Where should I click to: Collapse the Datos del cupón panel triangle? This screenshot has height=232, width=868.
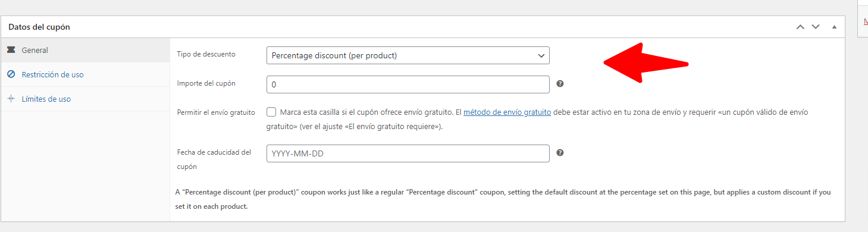tap(834, 27)
